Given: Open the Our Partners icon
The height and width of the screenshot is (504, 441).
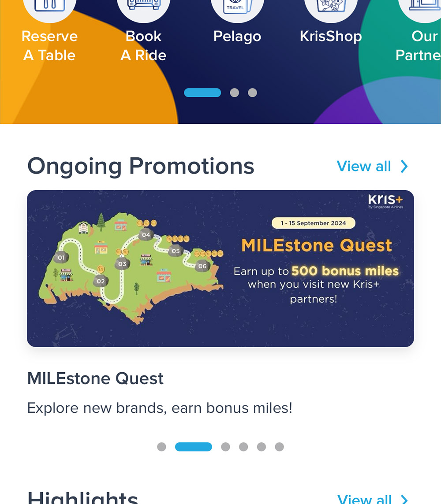Looking at the screenshot, I should click(421, 9).
